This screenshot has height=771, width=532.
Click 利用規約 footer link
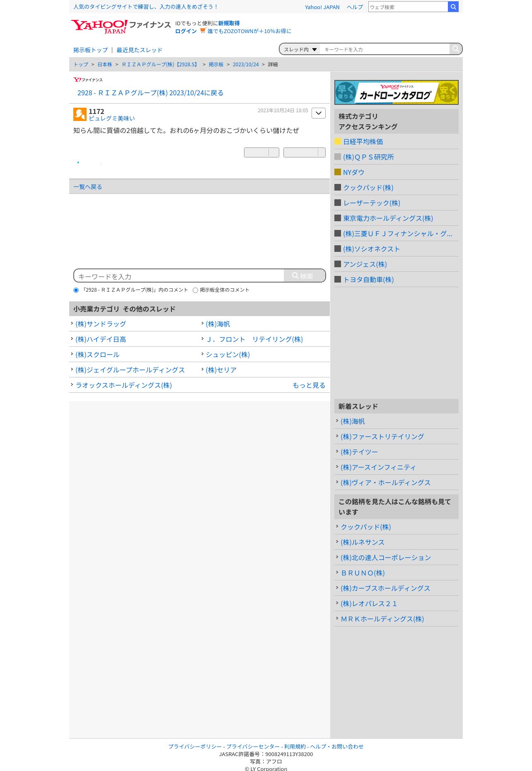[295, 747]
